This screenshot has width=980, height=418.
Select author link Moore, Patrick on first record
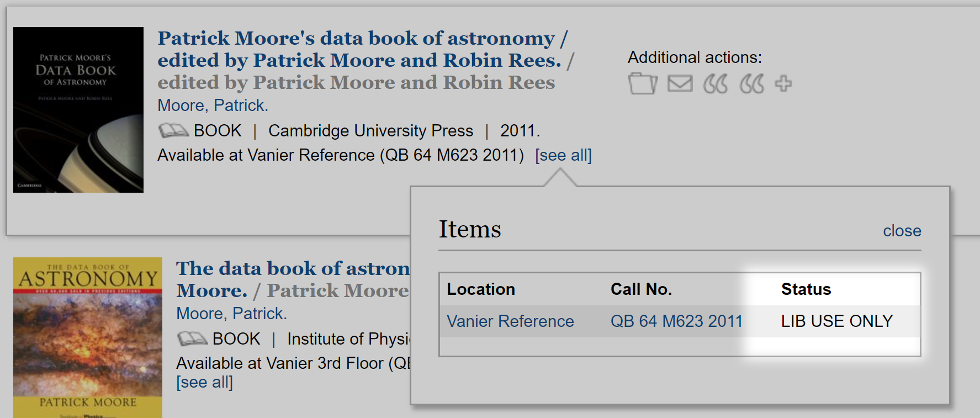(x=213, y=105)
